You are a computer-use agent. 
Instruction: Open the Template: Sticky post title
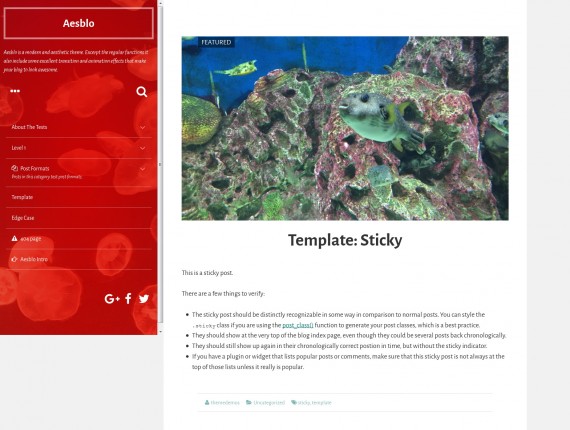tap(345, 240)
